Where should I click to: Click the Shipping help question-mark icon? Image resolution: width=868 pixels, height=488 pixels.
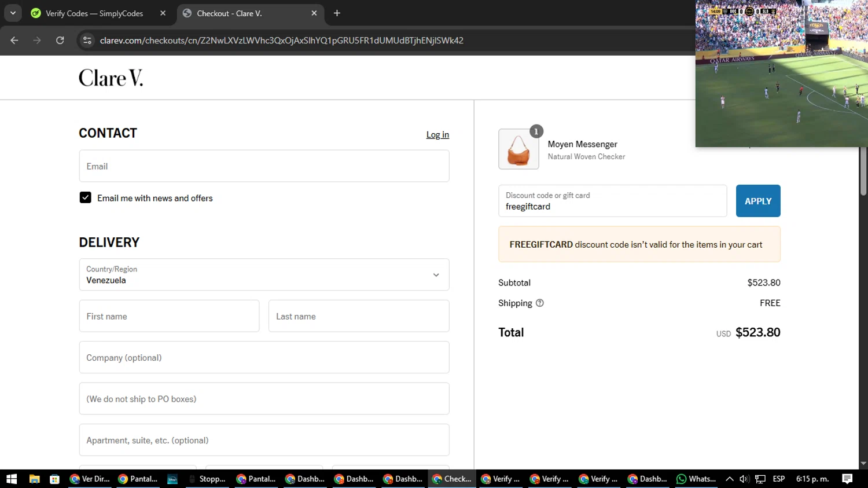[x=539, y=303]
